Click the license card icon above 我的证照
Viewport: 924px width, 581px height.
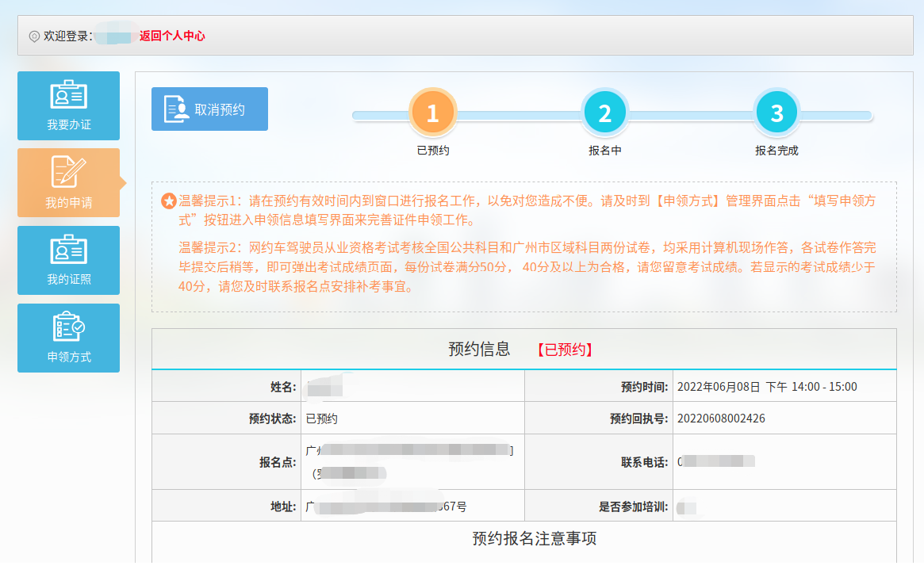pos(68,250)
